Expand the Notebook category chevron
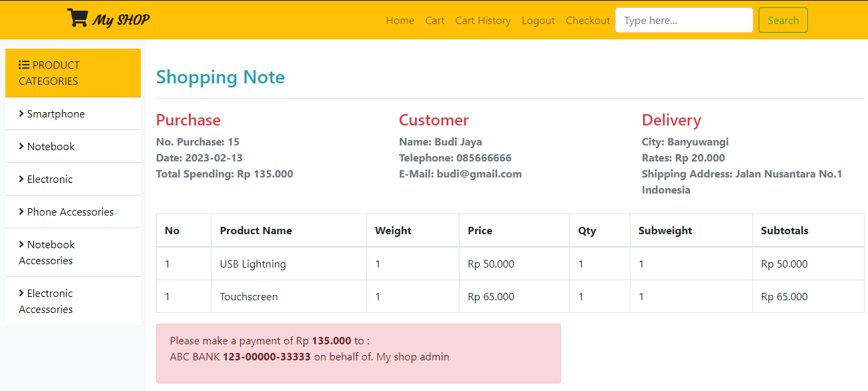The image size is (868, 391). [x=21, y=146]
